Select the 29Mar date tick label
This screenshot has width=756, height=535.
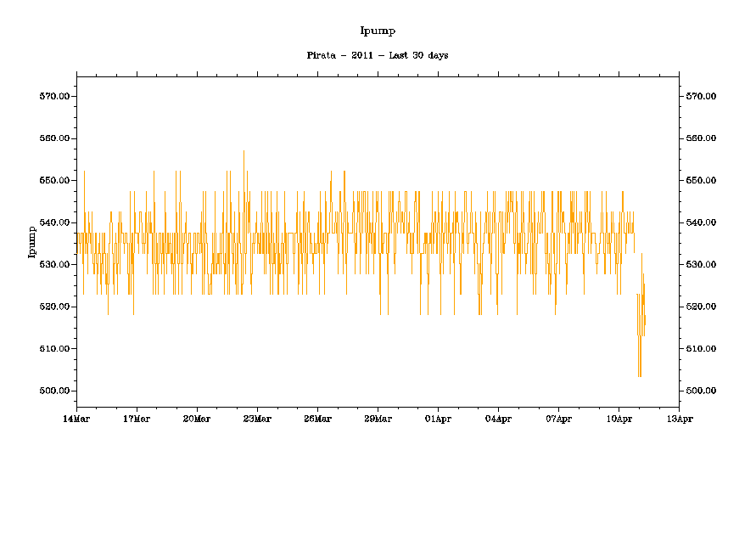(x=378, y=419)
